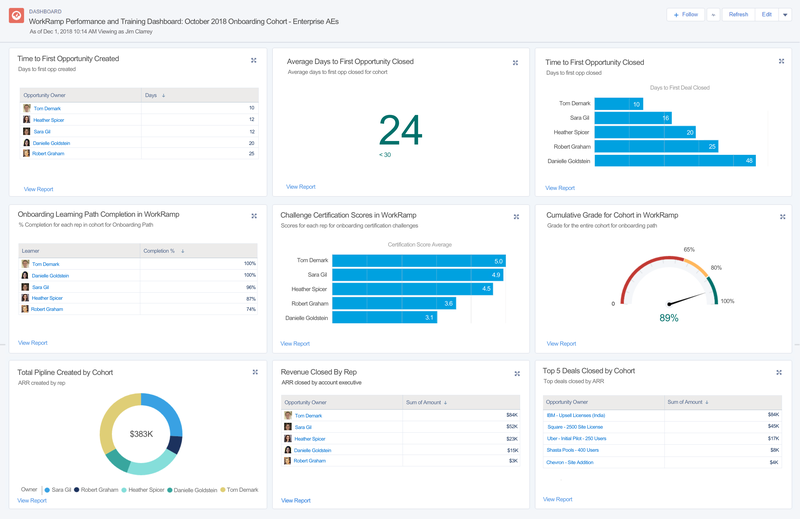Click the Tom Demark bar with score 5.0
This screenshot has height=519, width=800.
click(x=419, y=261)
